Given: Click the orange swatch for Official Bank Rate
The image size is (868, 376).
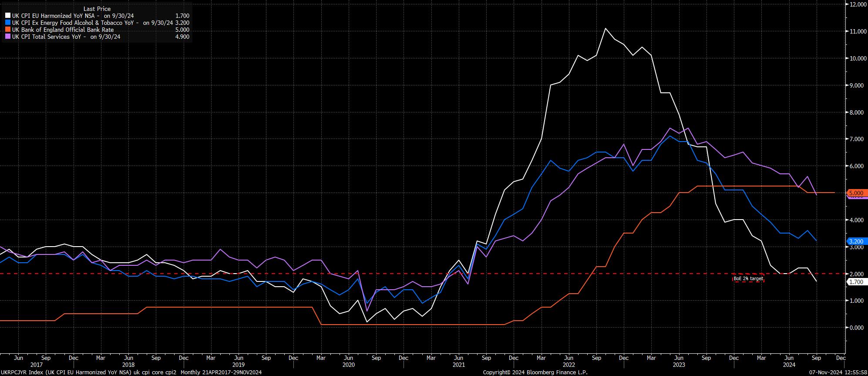Looking at the screenshot, I should coord(7,30).
